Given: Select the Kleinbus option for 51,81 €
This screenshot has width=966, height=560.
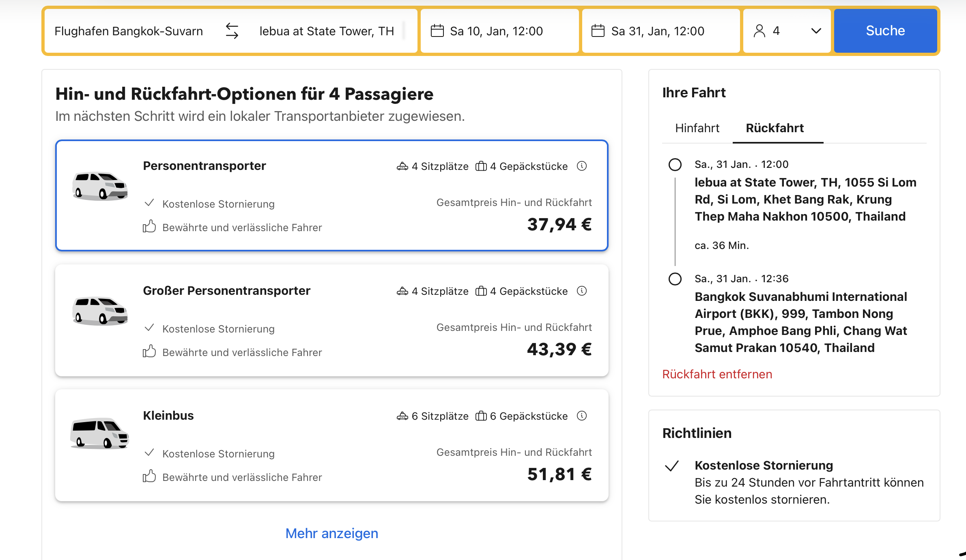Looking at the screenshot, I should [331, 445].
